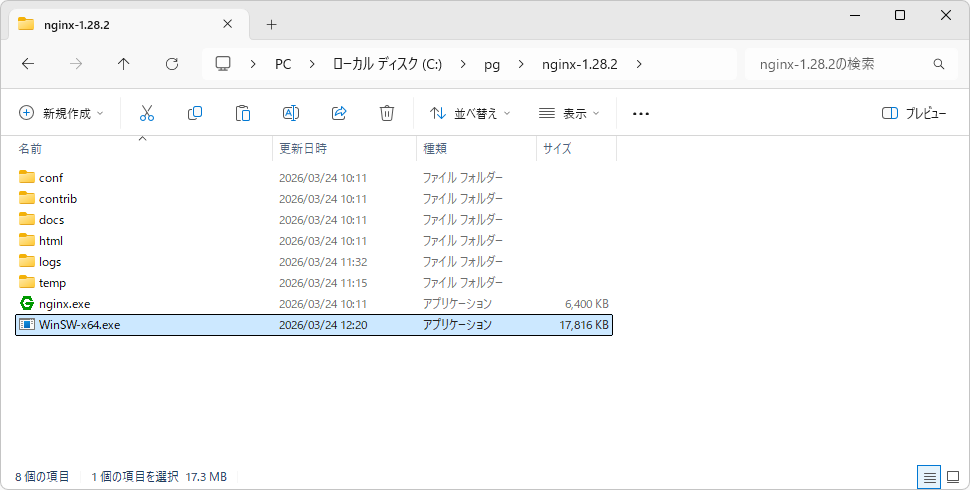Image resolution: width=970 pixels, height=490 pixels.
Task: Go back with the left arrow
Action: 28,64
